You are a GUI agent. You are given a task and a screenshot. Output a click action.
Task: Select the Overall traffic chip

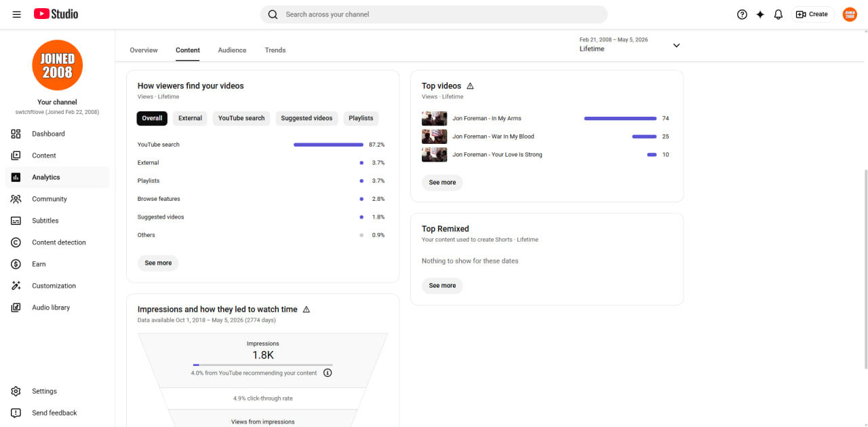click(152, 118)
